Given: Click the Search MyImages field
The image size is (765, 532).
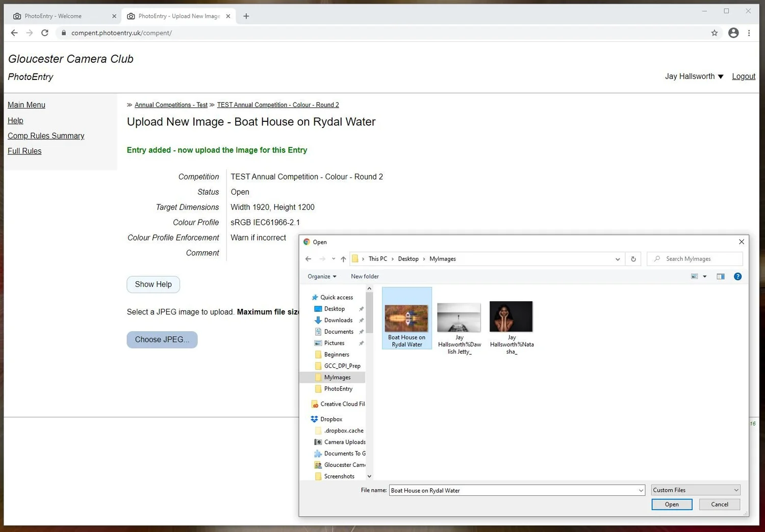Looking at the screenshot, I should coord(695,259).
